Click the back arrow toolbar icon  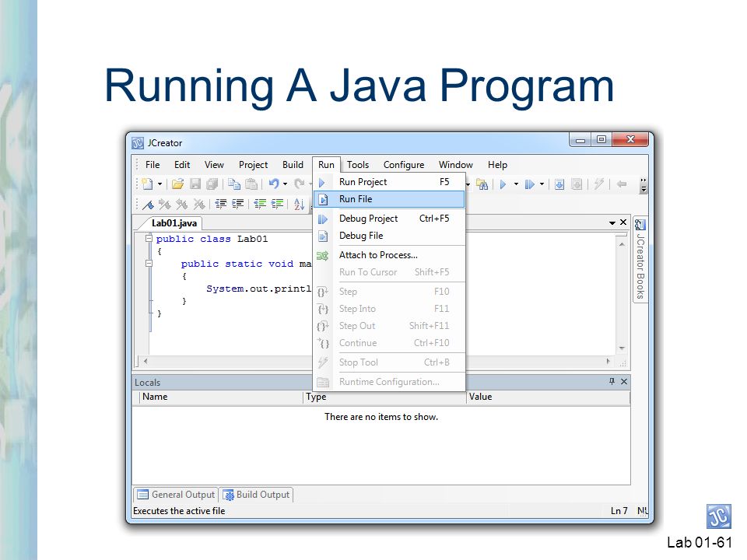point(621,184)
